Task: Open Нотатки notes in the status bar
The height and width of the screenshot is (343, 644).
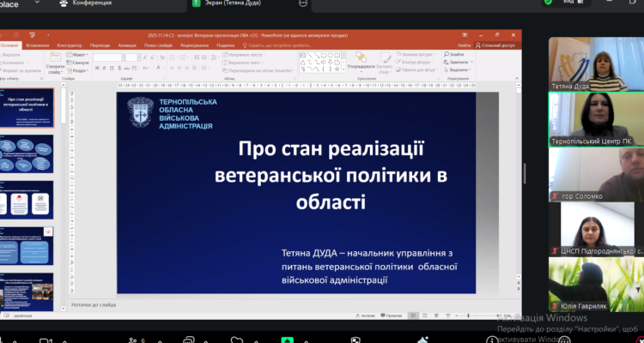Action: click(x=367, y=316)
